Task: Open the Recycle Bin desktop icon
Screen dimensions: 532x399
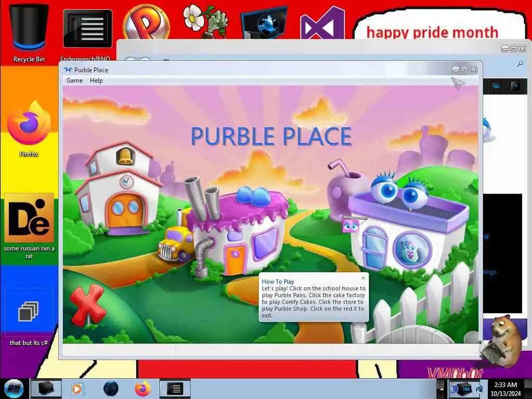Action: pos(29,33)
